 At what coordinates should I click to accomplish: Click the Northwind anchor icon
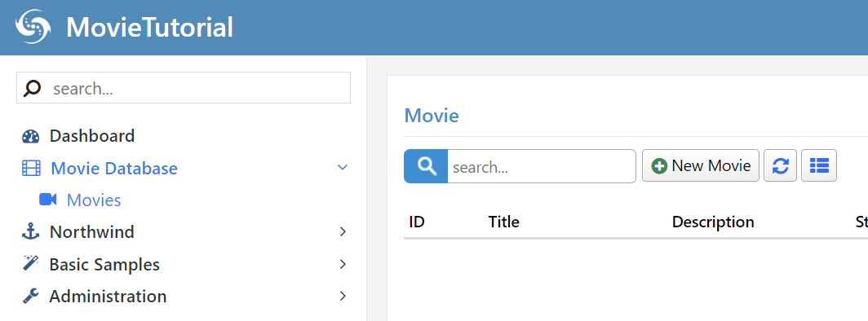click(x=30, y=231)
